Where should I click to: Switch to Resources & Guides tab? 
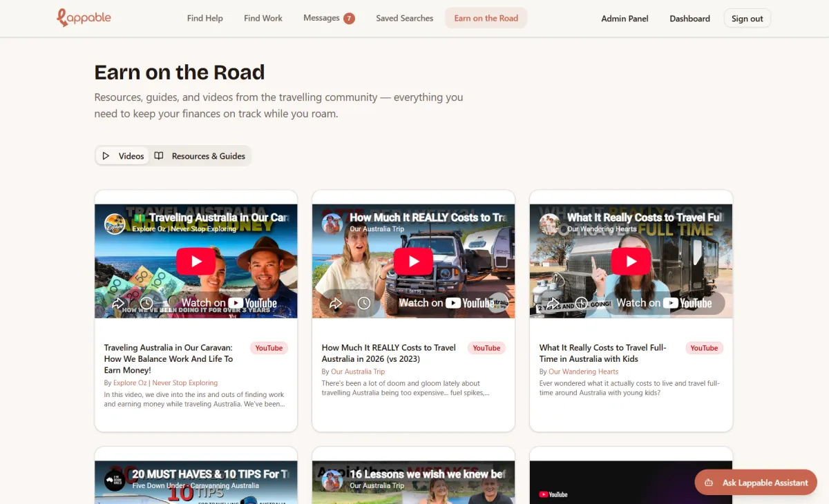point(200,156)
